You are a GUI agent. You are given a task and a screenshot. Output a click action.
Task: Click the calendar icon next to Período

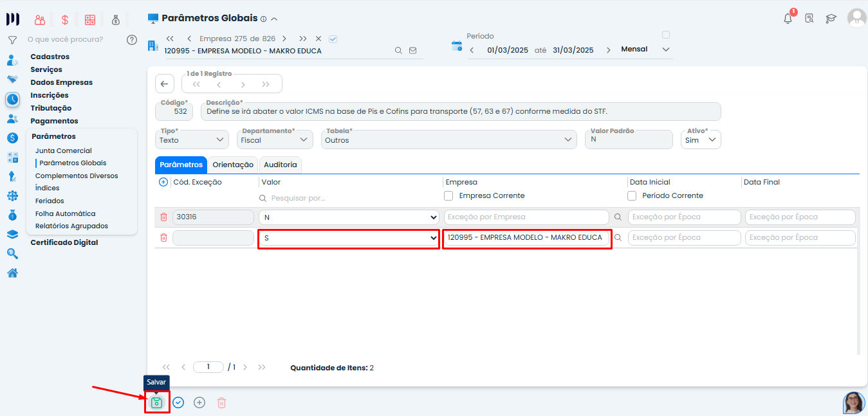coord(457,46)
